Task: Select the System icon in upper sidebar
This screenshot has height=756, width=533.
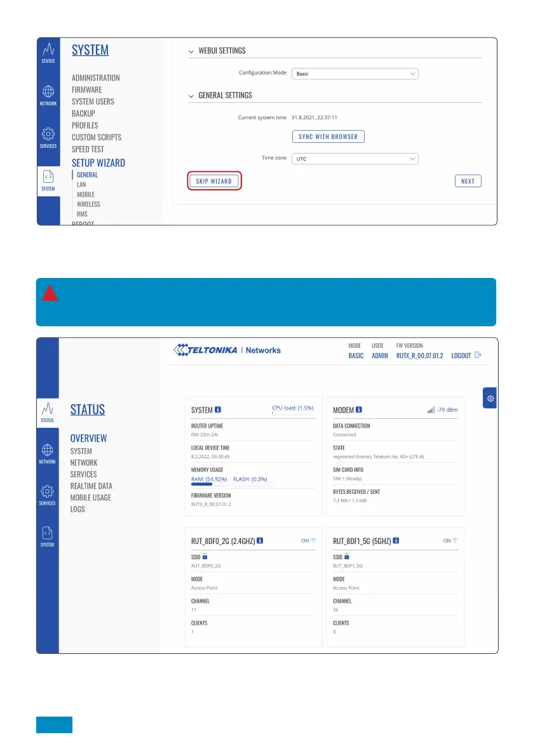Action: point(48,180)
